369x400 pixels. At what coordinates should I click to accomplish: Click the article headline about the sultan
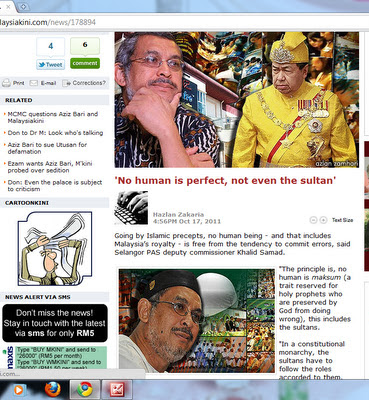[225, 181]
